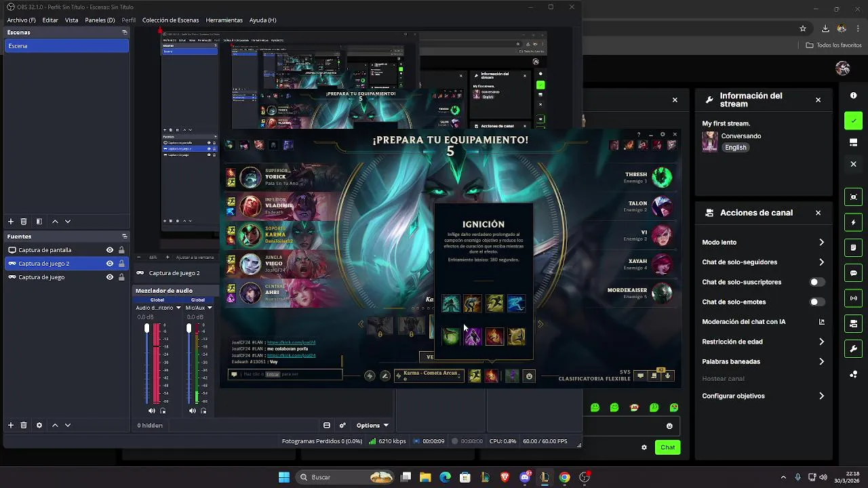Open Karma - Cometa Arcano rune page dropdown
Viewport: 868px width, 488px height.
pos(429,375)
